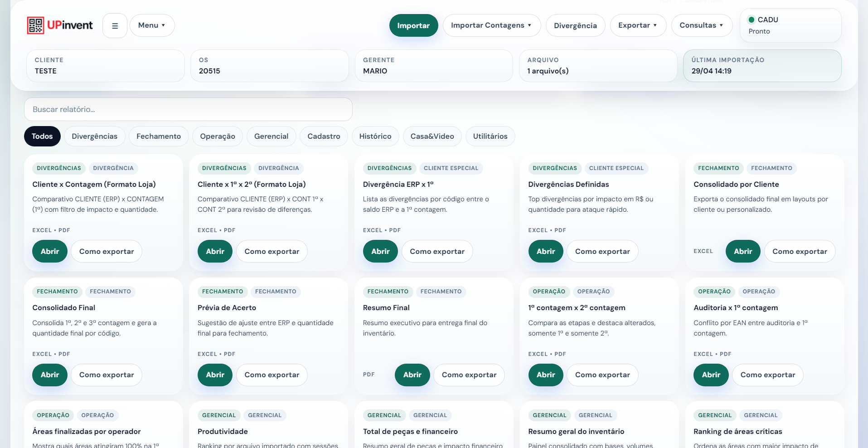This screenshot has height=448, width=868.
Task: Select the Gerencial filter tab
Action: point(271,136)
